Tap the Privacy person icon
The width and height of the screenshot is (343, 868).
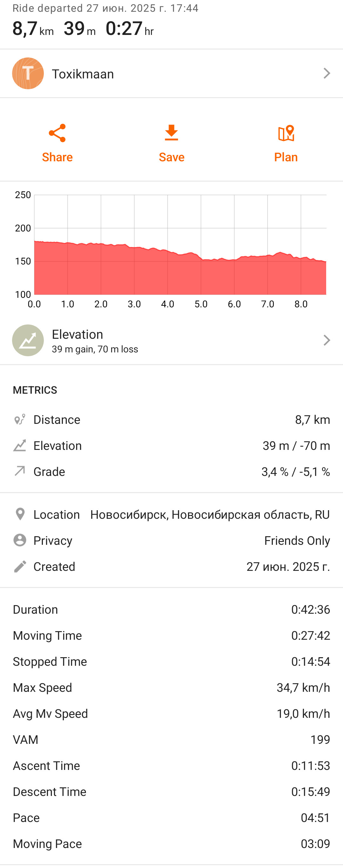20,540
